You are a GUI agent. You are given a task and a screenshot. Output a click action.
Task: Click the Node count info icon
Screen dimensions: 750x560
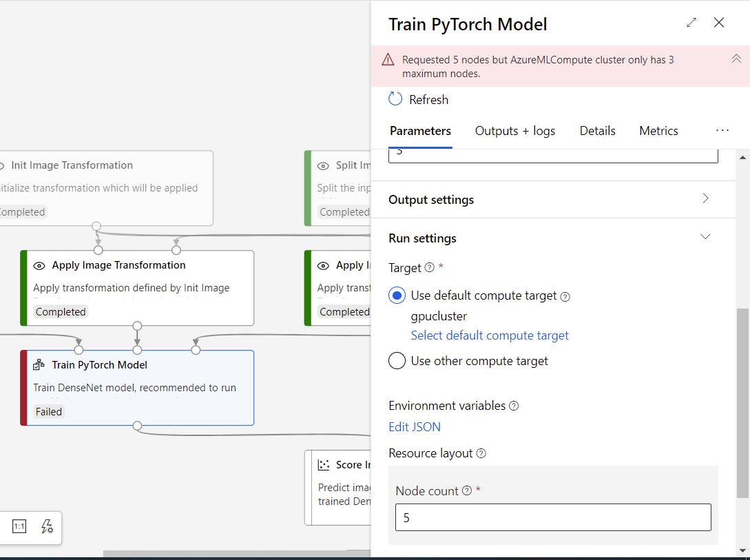pyautogui.click(x=467, y=491)
